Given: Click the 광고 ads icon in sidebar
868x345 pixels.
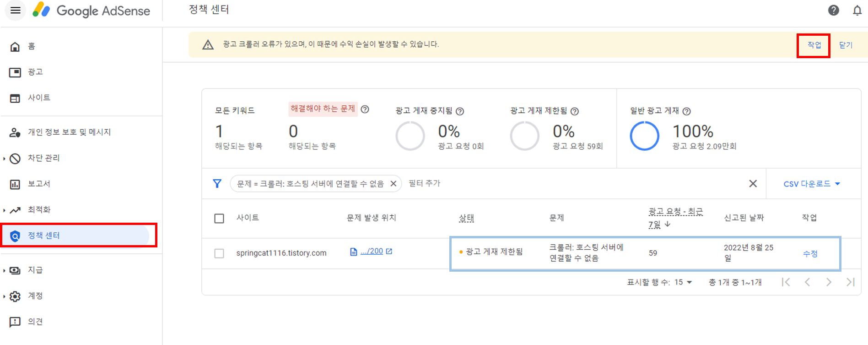Looking at the screenshot, I should [x=15, y=72].
